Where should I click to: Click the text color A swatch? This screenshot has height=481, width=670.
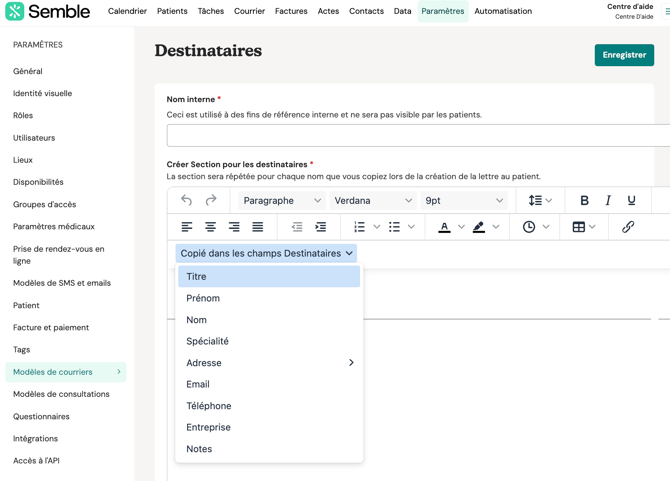(x=445, y=227)
